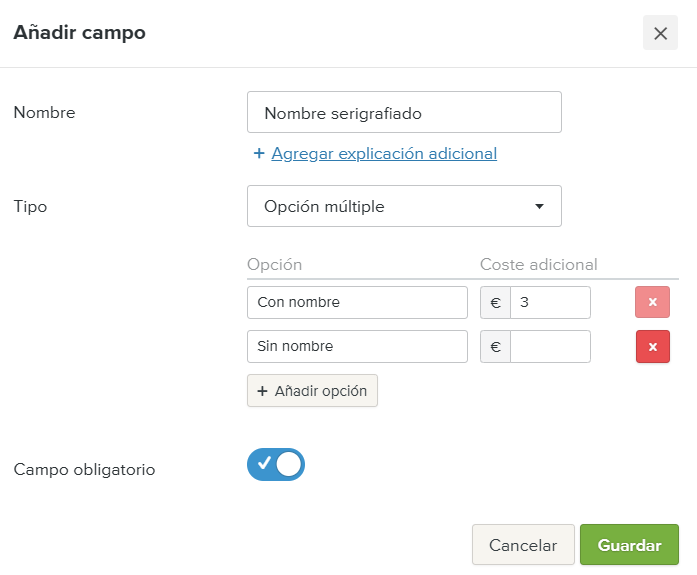Click the empty additional cost field
Viewport: 697px width, 575px height.
click(x=549, y=346)
